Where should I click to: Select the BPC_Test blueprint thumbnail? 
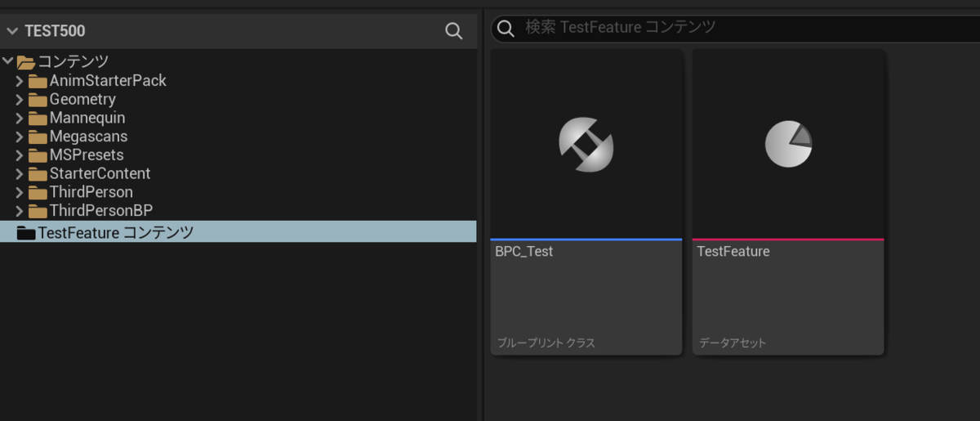click(586, 144)
